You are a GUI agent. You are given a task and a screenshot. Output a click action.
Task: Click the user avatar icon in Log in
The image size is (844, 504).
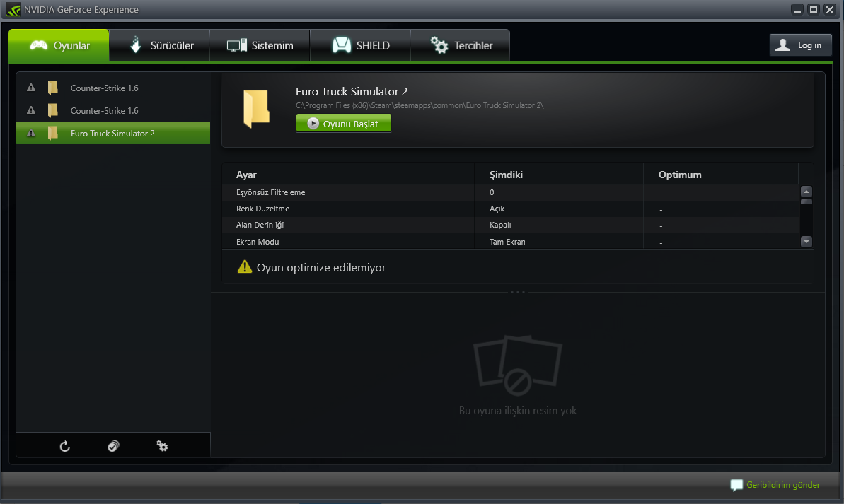pyautogui.click(x=782, y=45)
